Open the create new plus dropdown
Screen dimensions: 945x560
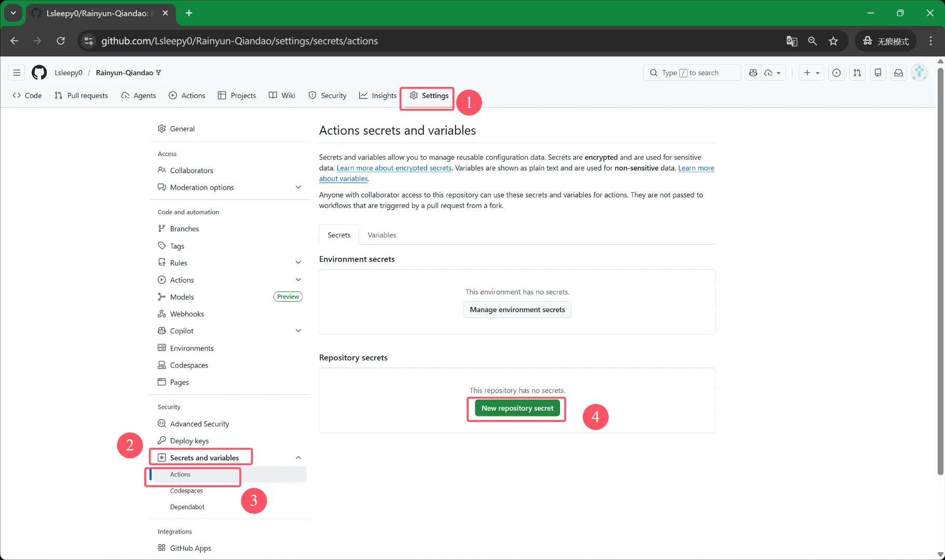(811, 73)
